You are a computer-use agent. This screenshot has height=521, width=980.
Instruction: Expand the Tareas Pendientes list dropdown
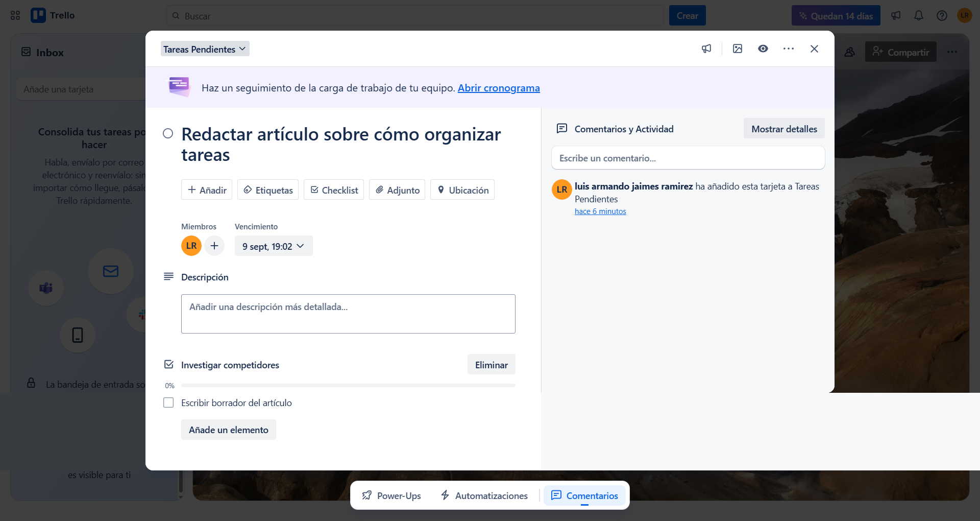tap(205, 49)
